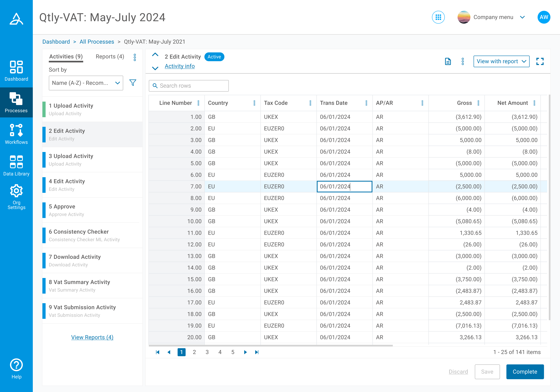Screen dimensions: 560x392
Task: Click the horizontal table scrollbar
Action: 271,345
